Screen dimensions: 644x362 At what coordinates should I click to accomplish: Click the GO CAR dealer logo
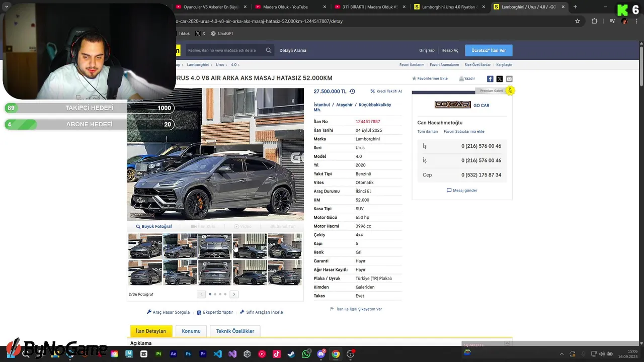(452, 105)
